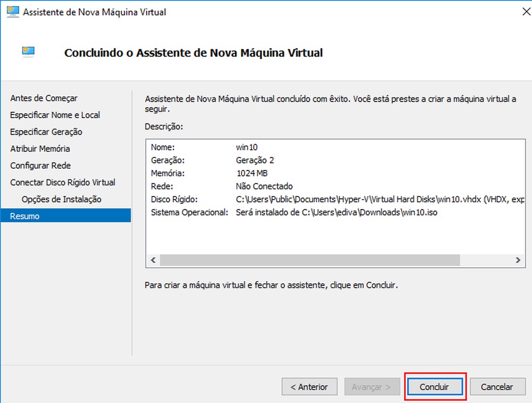Click the disabled 'Avançar >' button

click(x=372, y=386)
